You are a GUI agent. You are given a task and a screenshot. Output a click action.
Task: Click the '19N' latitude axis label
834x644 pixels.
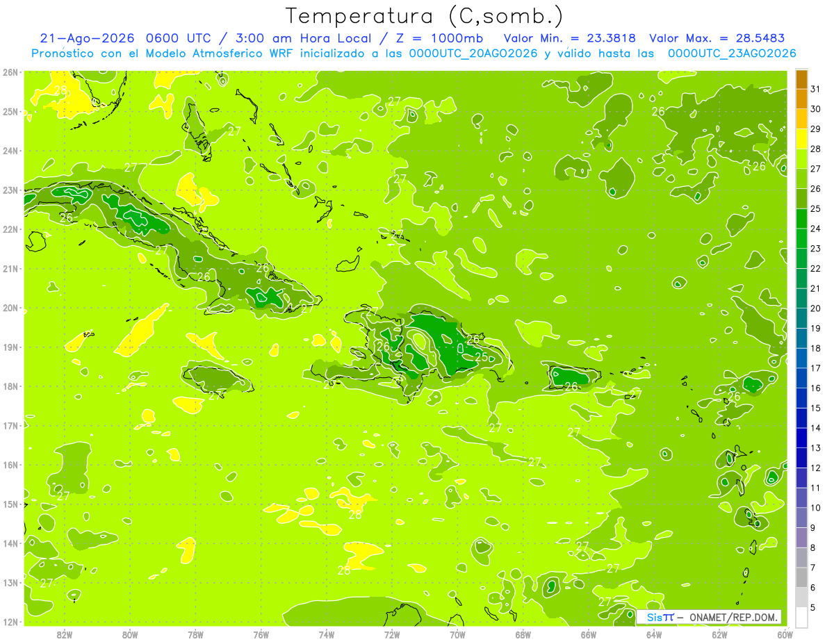tap(10, 347)
